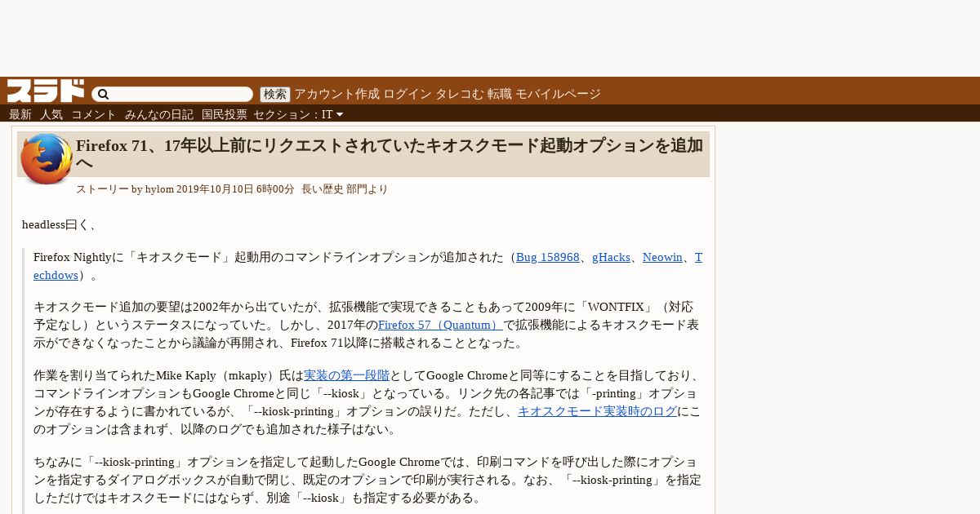Switch to モバイルページ
The width and height of the screenshot is (980, 514).
pyautogui.click(x=558, y=94)
